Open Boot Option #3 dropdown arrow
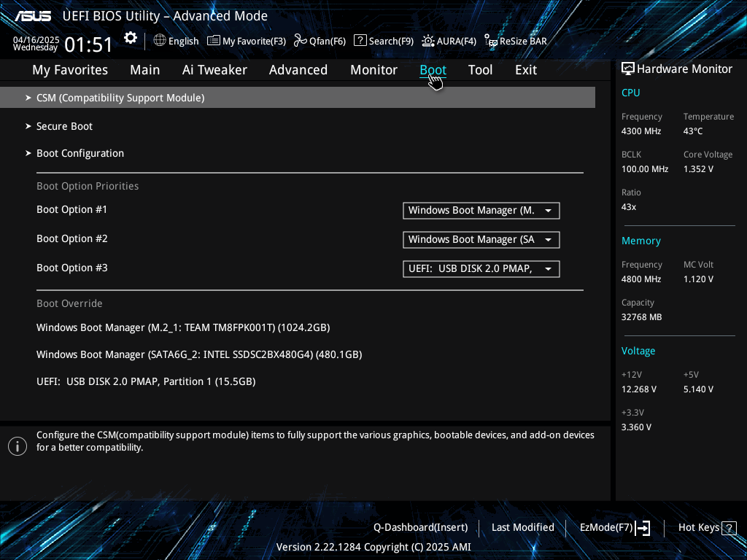This screenshot has width=747, height=560. 549,269
